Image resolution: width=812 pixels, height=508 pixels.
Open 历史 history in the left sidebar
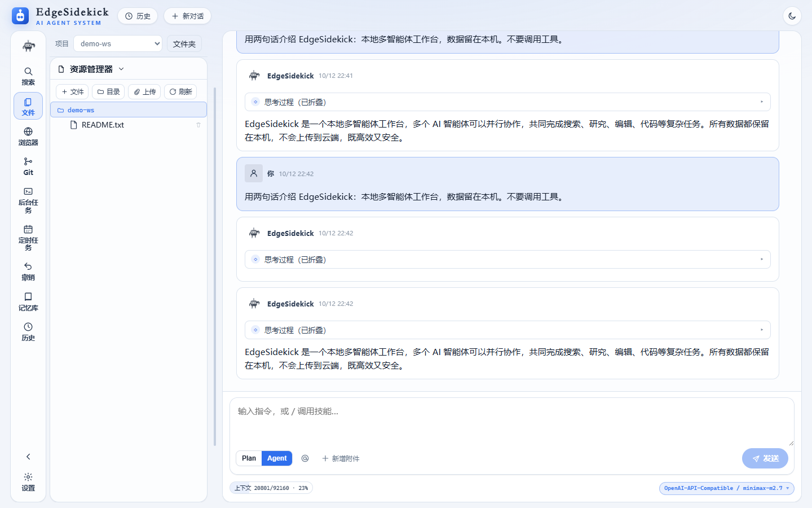click(x=28, y=332)
